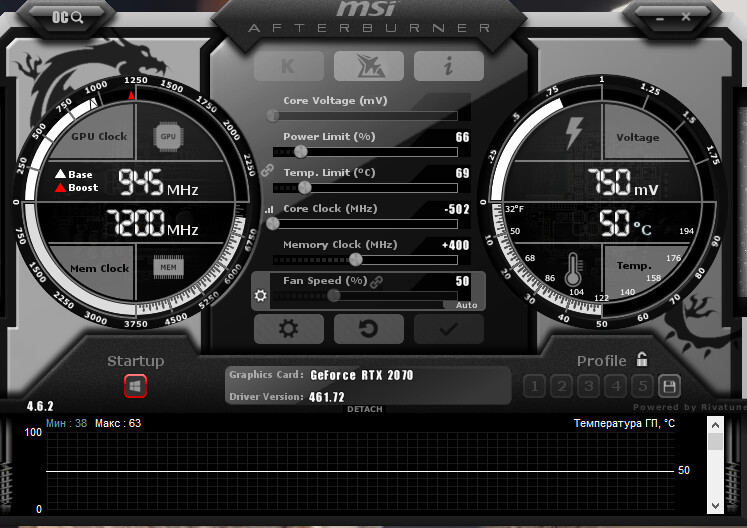Viewport: 747px width, 528px height.
Task: Click the 945 MHz GPU clock readout
Action: (x=158, y=183)
